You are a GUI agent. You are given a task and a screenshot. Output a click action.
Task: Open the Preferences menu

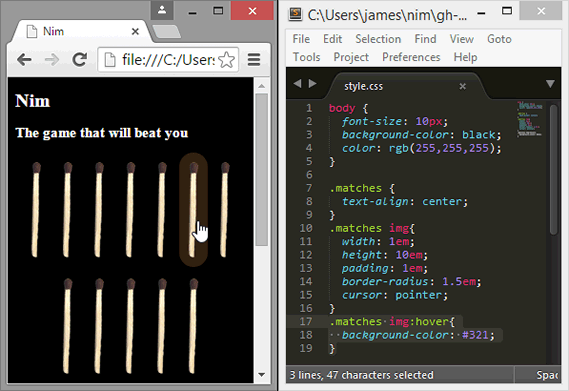[411, 57]
